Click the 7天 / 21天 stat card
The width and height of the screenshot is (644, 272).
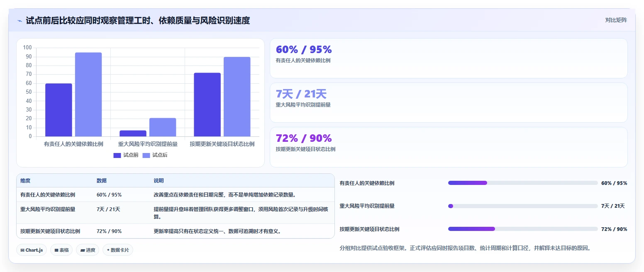click(x=449, y=103)
